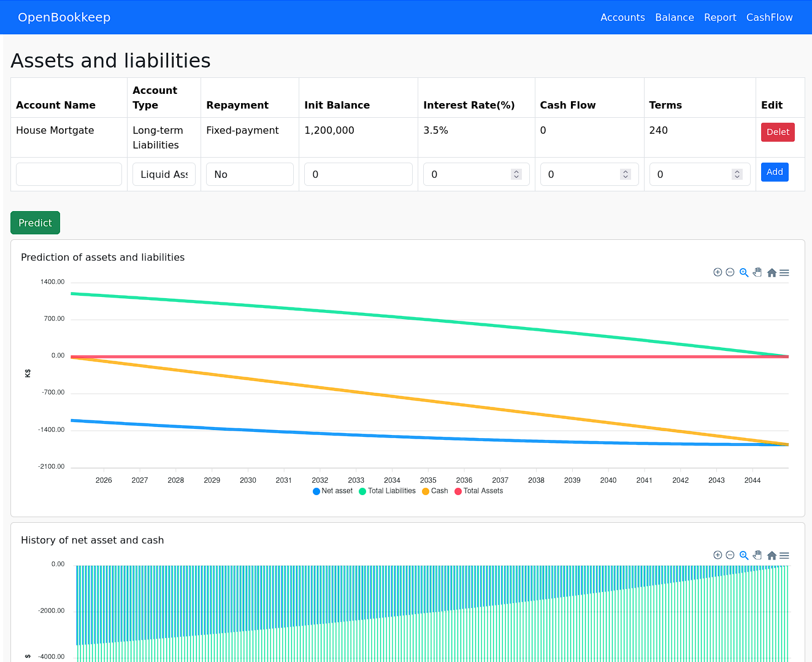Click Zoom In icon on prediction chart
The height and width of the screenshot is (662, 812).
[x=718, y=272]
